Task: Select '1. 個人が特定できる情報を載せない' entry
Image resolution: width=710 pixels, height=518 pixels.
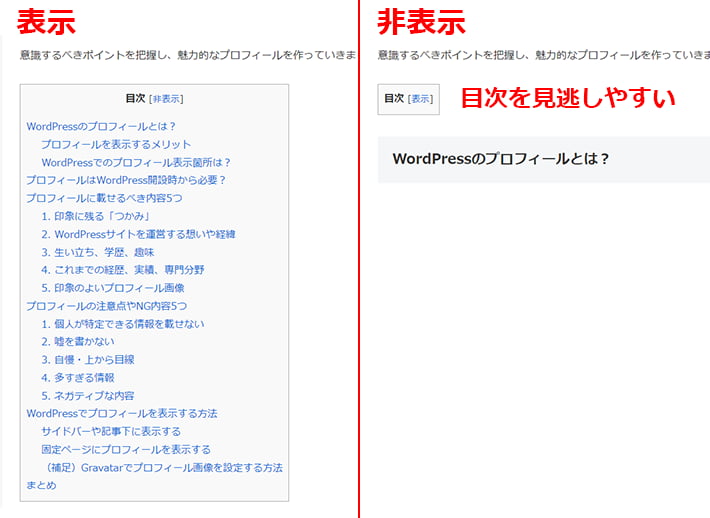Action: [123, 324]
